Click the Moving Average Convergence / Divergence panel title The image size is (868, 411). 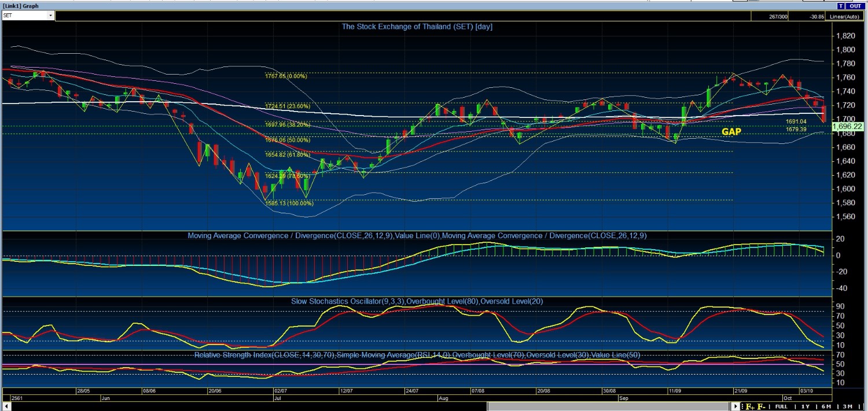[x=417, y=235]
